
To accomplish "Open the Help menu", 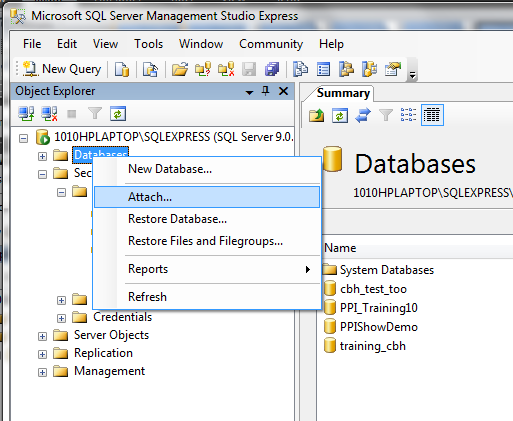I will [331, 44].
